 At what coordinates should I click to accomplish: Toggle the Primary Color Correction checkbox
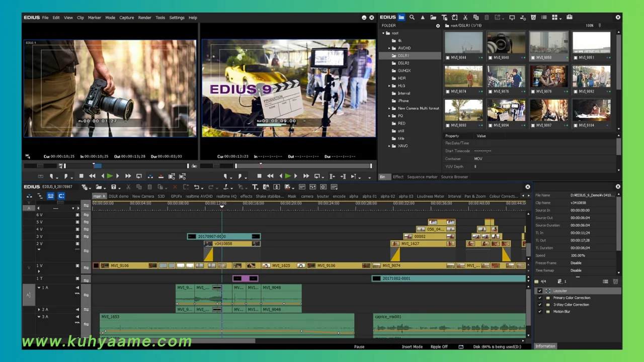coord(540,298)
